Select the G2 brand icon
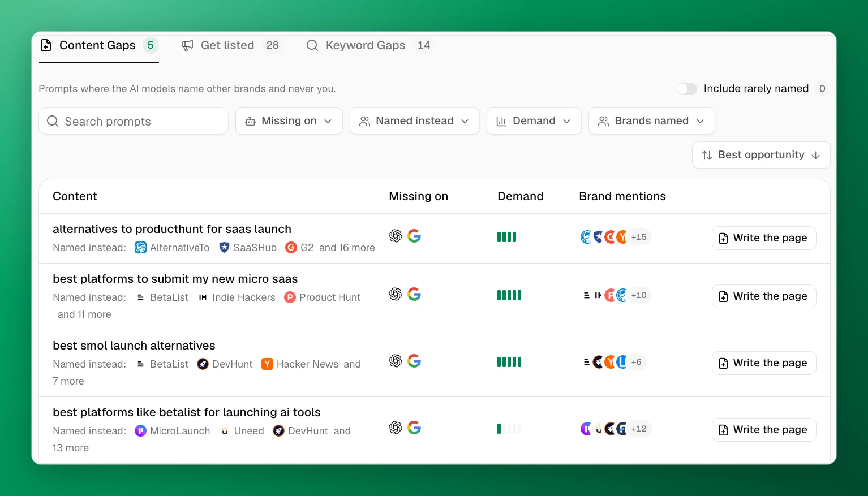Image resolution: width=868 pixels, height=496 pixels. point(291,248)
